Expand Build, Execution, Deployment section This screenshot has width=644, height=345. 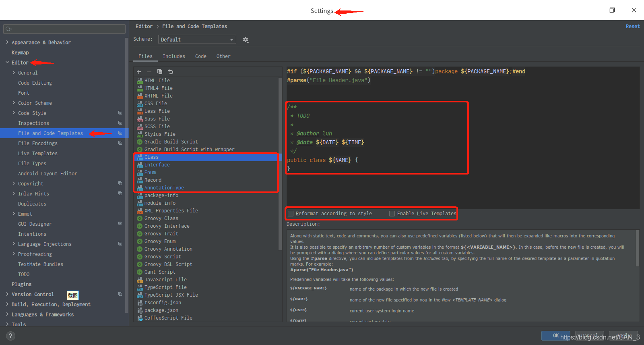click(x=7, y=304)
